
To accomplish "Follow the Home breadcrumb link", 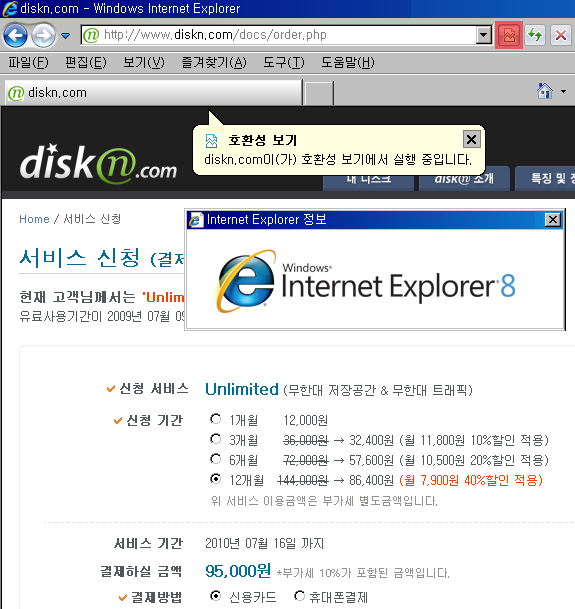I will click(x=34, y=219).
